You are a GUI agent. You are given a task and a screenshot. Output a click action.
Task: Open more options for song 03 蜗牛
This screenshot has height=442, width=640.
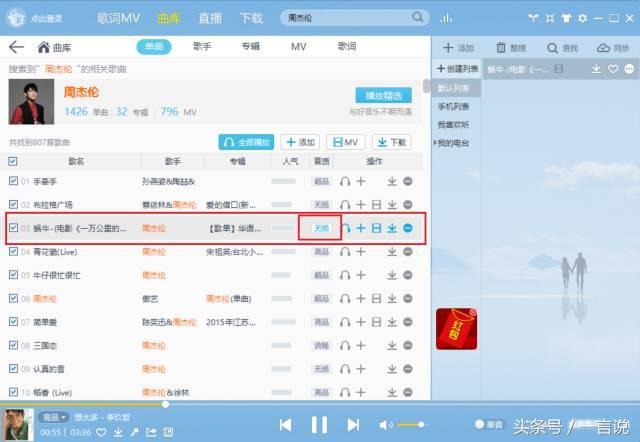[x=408, y=228]
